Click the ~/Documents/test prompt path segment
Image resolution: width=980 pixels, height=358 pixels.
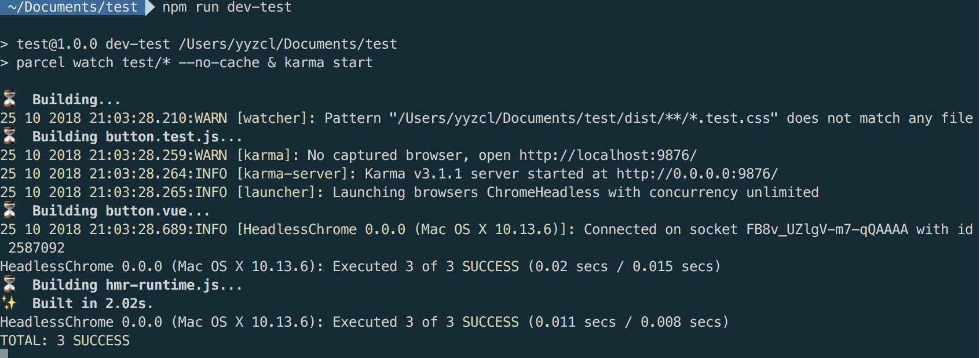(x=72, y=8)
